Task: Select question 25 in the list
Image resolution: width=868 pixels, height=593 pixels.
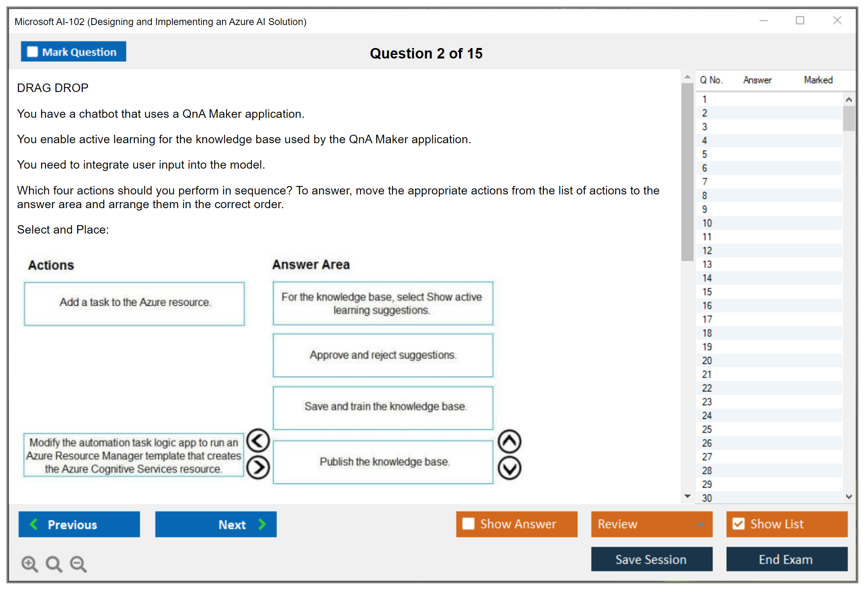Action: pyautogui.click(x=707, y=429)
